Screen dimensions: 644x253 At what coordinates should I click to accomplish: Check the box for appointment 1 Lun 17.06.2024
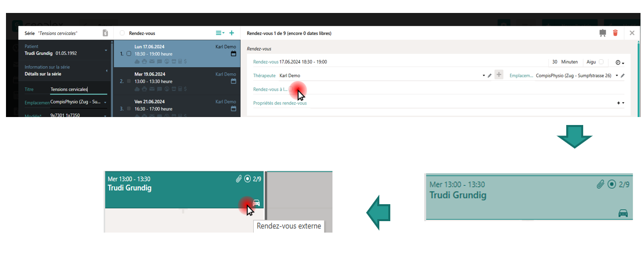pyautogui.click(x=129, y=53)
